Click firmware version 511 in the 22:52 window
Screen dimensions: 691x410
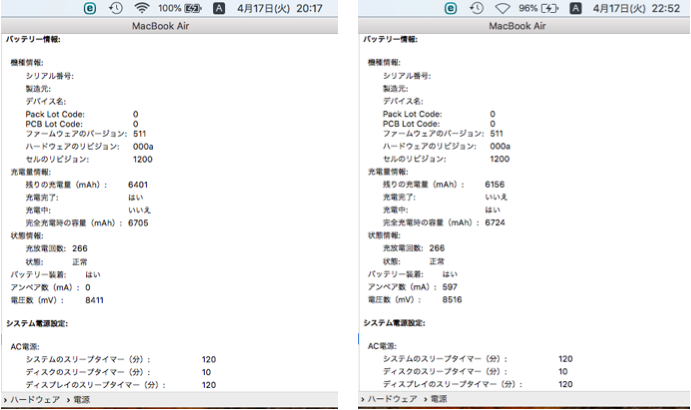tap(496, 133)
